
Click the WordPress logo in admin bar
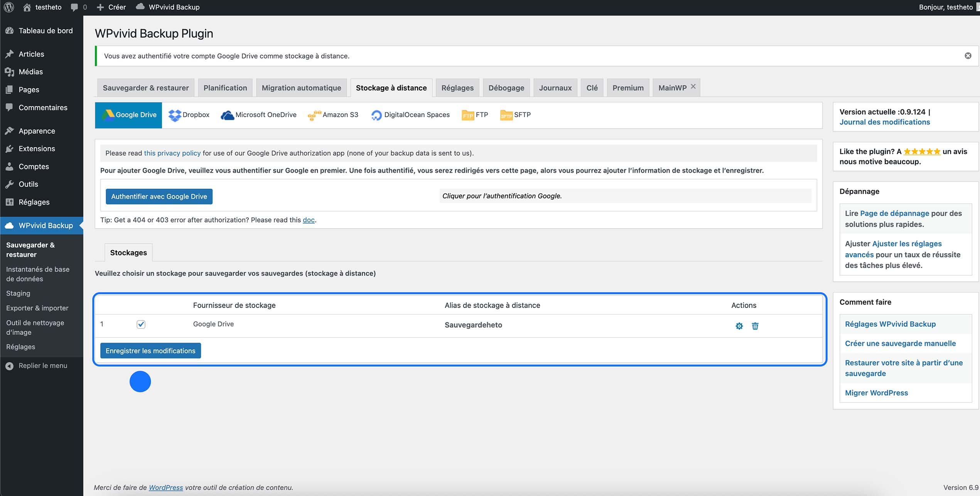click(x=8, y=7)
